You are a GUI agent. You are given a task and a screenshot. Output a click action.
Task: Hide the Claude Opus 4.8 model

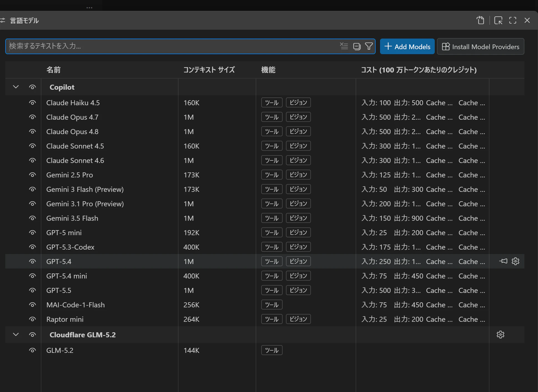32,132
